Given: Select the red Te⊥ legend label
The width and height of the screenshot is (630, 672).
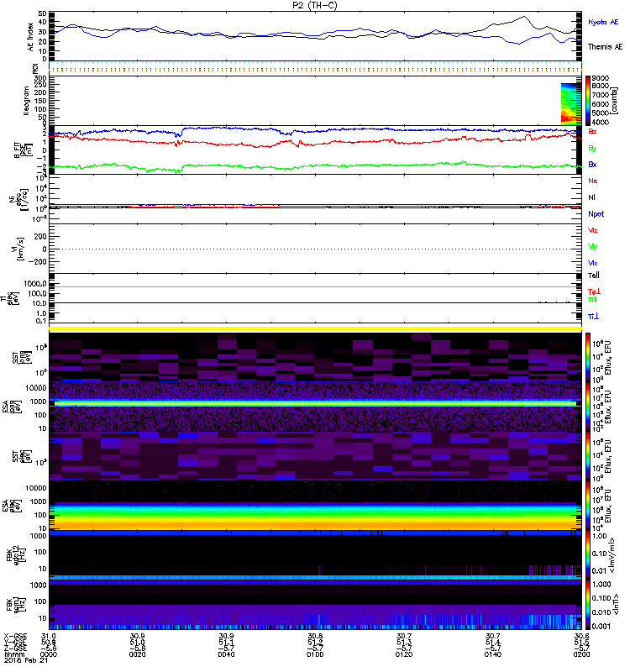Looking at the screenshot, I should 594,291.
